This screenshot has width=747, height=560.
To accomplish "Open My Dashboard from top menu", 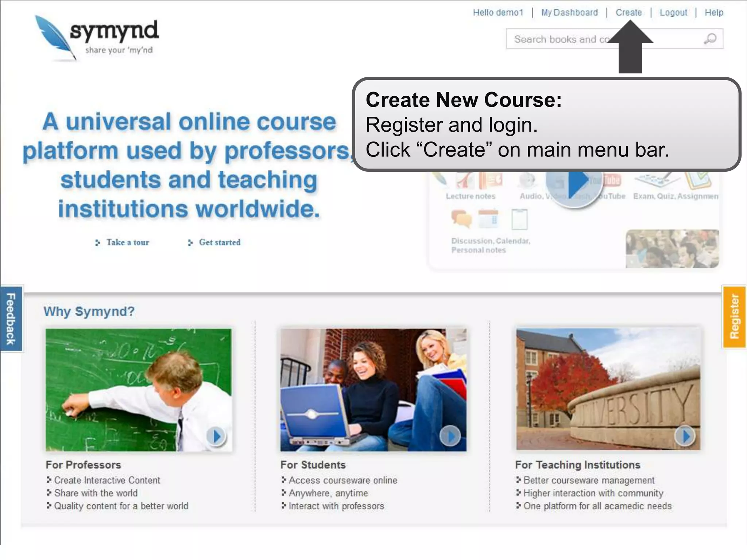I will tap(569, 12).
